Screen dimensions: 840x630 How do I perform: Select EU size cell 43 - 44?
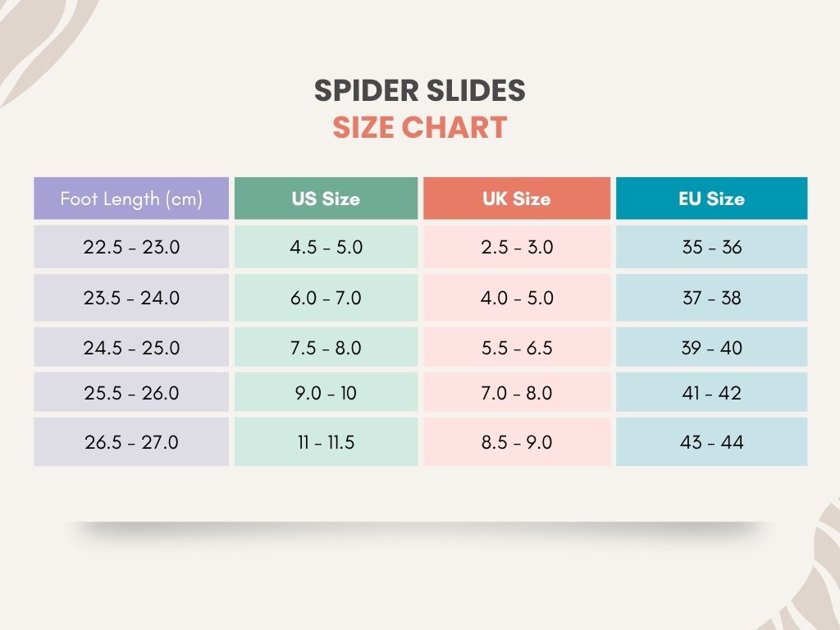[x=711, y=442]
